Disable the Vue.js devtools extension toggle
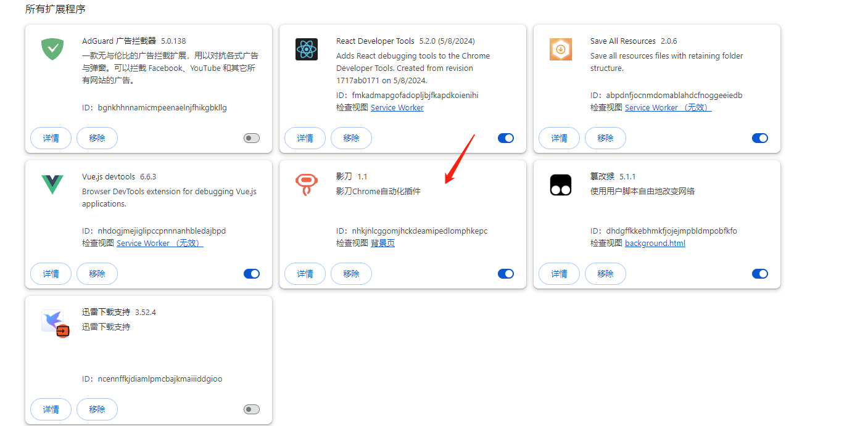Screen dimensions: 868x426 click(252, 274)
